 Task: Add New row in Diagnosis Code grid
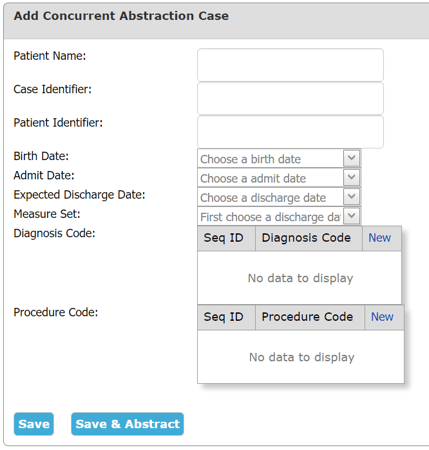pyautogui.click(x=379, y=238)
